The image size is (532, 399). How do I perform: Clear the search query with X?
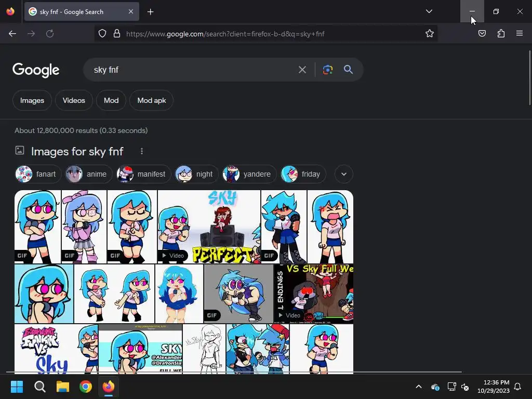click(x=302, y=70)
